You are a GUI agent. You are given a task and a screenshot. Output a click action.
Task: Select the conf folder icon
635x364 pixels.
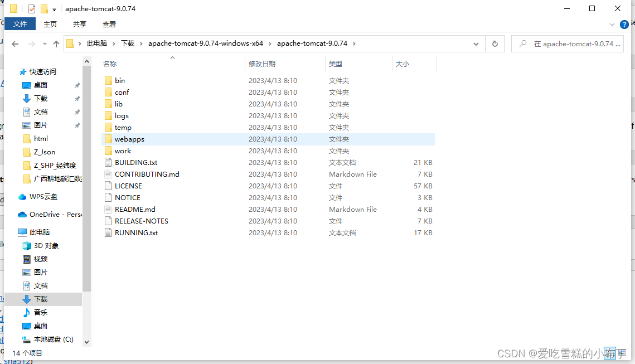tap(108, 93)
